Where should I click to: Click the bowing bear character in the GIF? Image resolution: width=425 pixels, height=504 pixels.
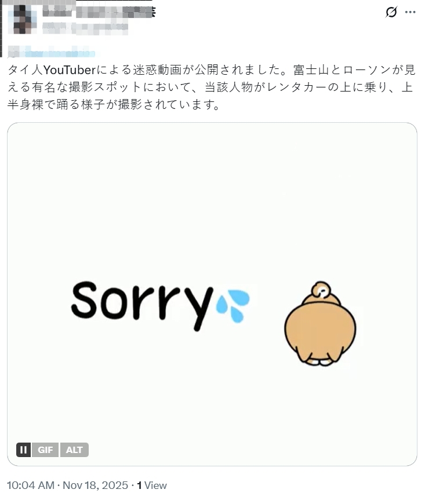tap(320, 323)
